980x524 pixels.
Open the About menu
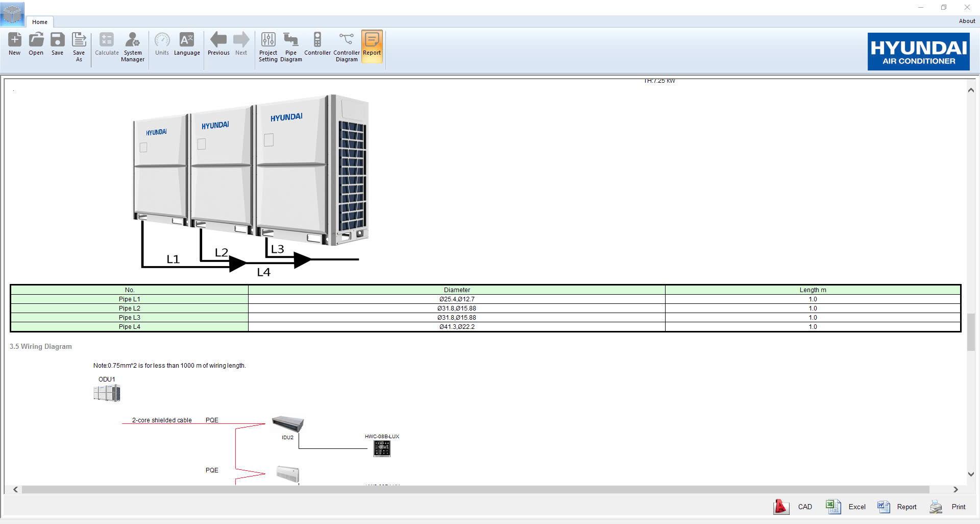[x=967, y=21]
